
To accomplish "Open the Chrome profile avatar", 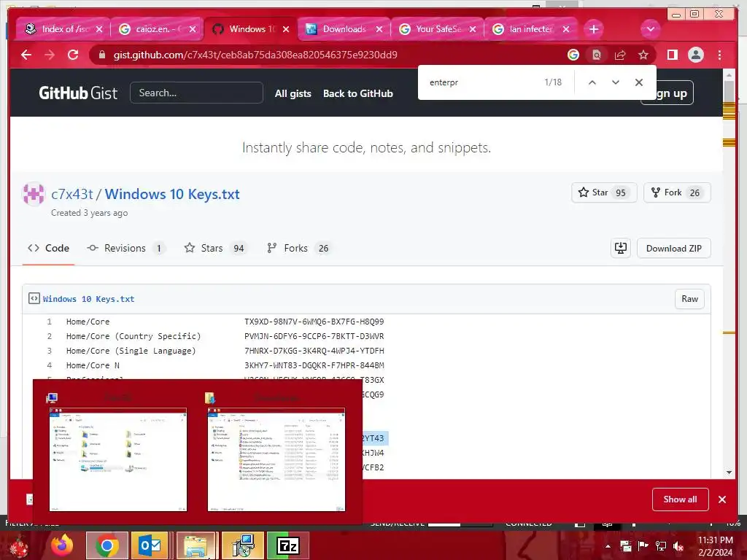I will tap(695, 55).
